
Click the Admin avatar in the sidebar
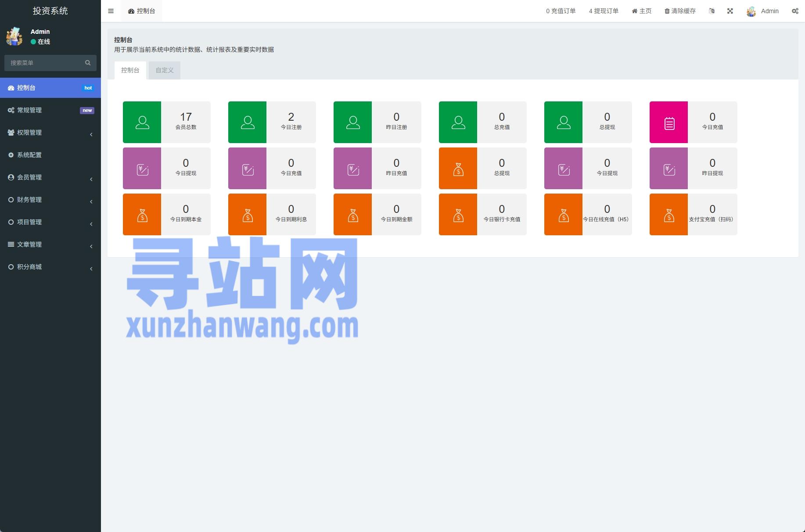pos(14,36)
